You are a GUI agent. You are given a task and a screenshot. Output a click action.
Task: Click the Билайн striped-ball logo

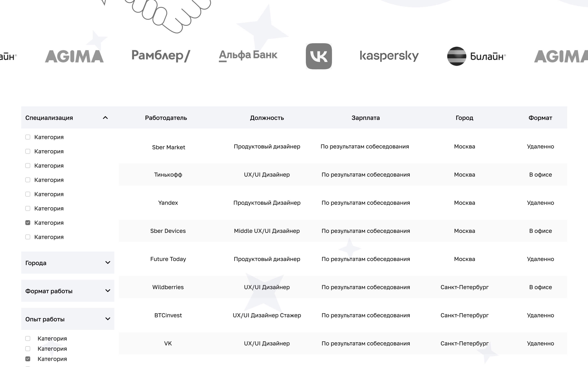pos(457,56)
